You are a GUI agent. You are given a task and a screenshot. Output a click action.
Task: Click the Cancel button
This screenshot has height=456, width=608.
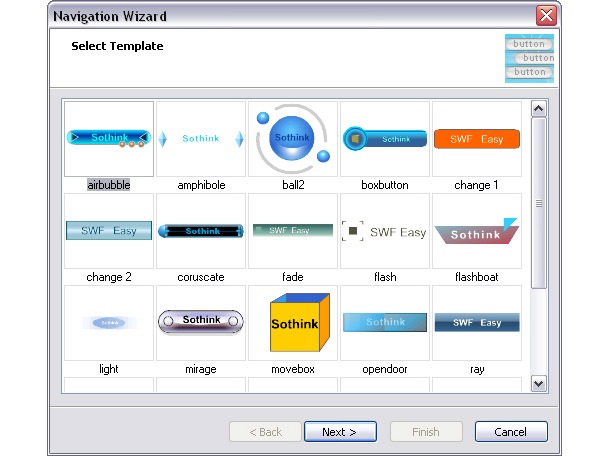click(511, 432)
